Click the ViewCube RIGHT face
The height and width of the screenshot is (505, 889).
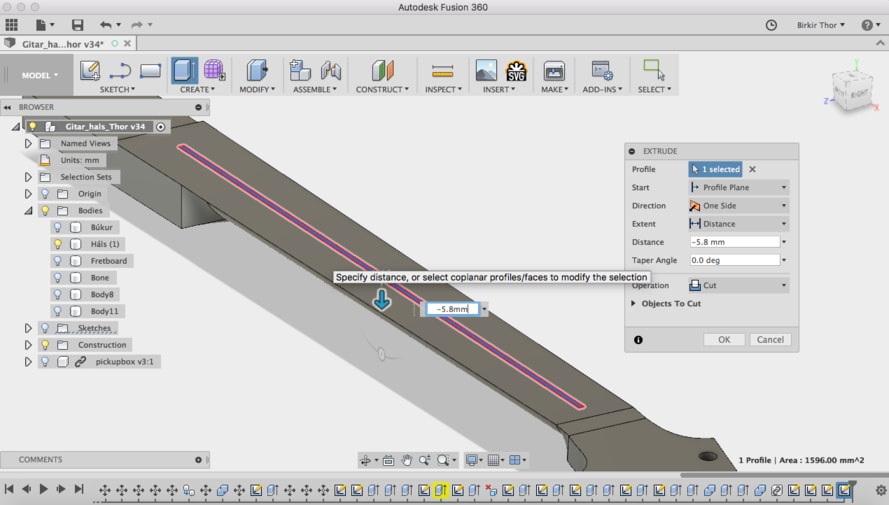(x=858, y=94)
